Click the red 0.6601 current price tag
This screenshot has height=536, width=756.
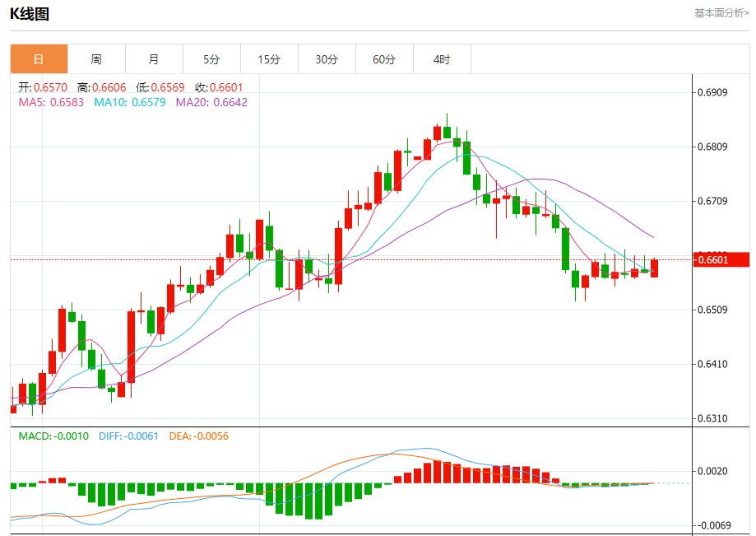pyautogui.click(x=721, y=260)
